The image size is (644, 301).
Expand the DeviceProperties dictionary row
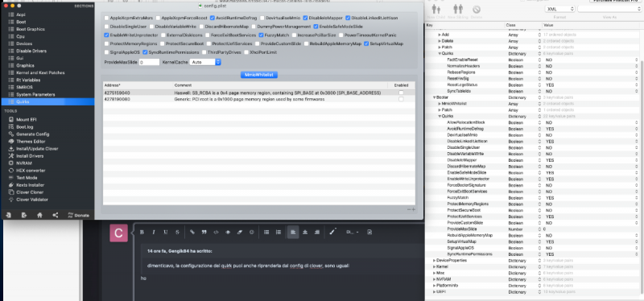(x=435, y=260)
